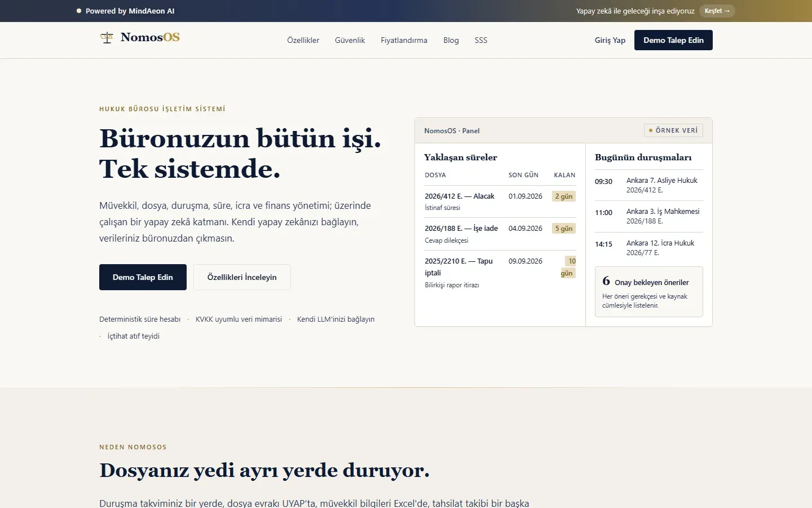812x508 pixels.
Task: Open the Özellikler nav item
Action: pyautogui.click(x=303, y=40)
